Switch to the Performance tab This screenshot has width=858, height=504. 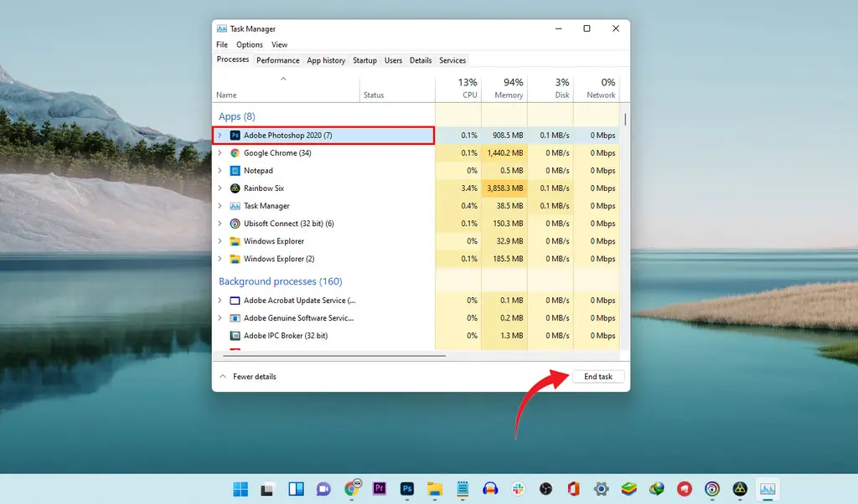click(x=278, y=60)
